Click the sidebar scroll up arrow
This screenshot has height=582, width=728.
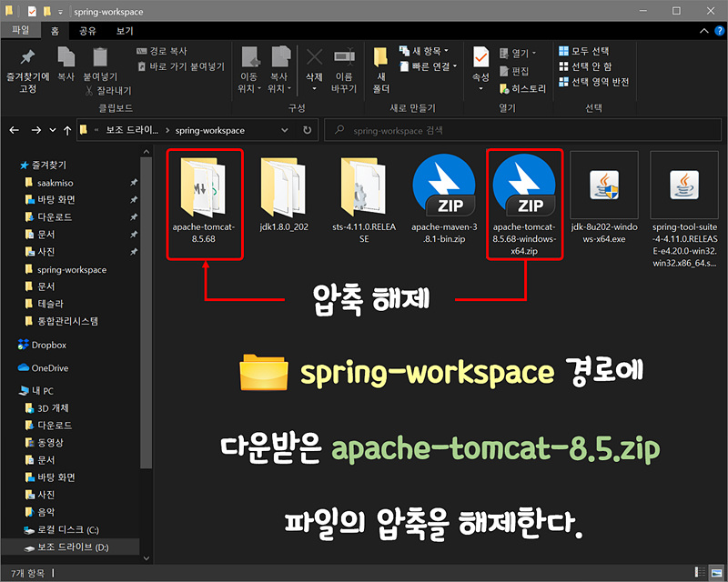(x=147, y=152)
